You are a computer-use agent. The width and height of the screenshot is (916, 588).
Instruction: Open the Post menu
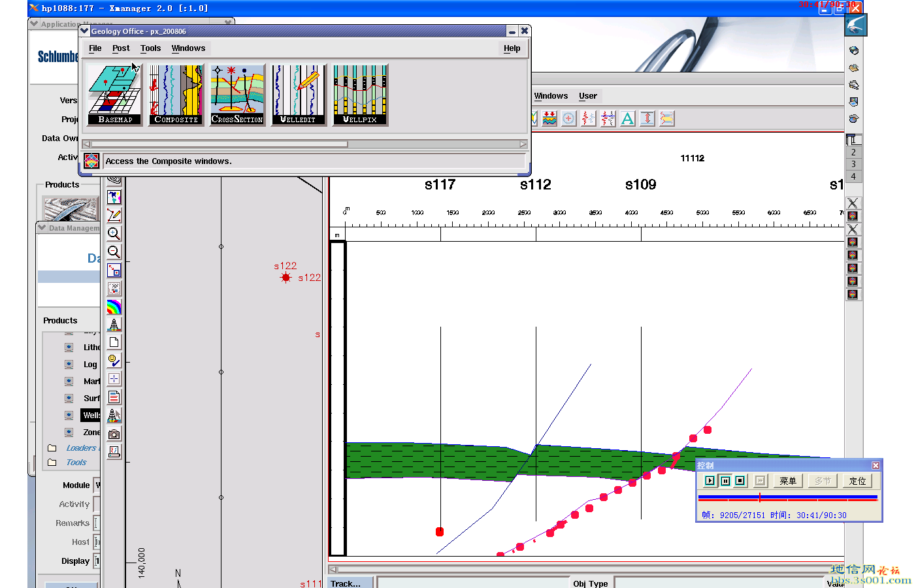tap(121, 48)
